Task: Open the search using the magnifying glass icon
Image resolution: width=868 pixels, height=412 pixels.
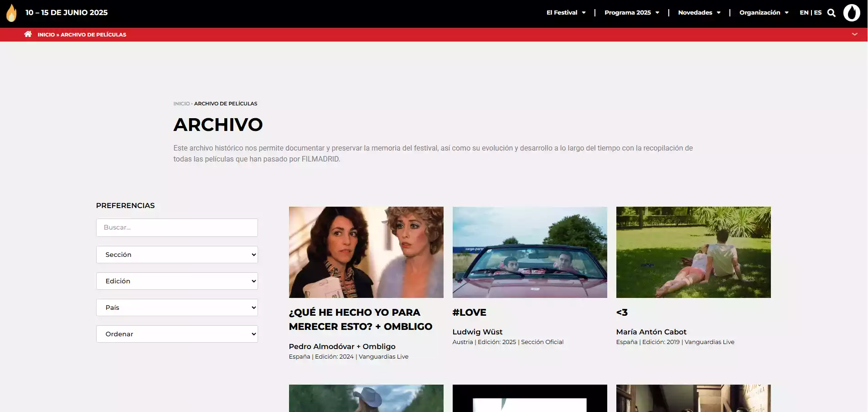Action: coord(832,12)
